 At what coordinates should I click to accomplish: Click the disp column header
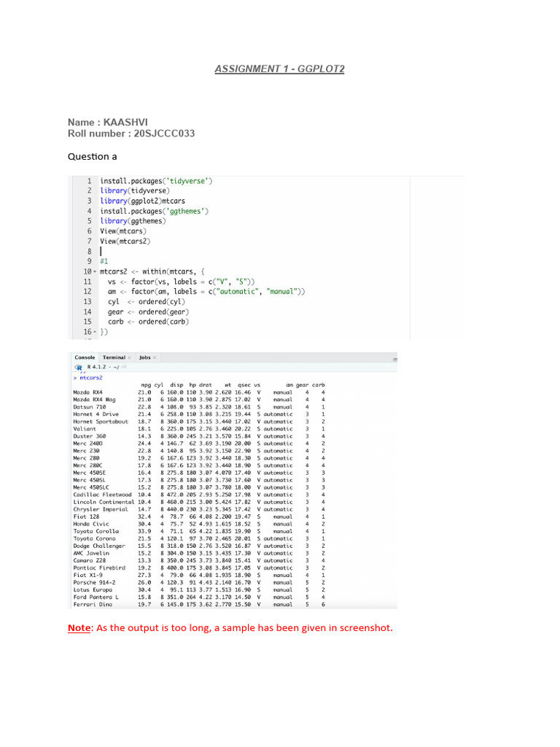176,385
